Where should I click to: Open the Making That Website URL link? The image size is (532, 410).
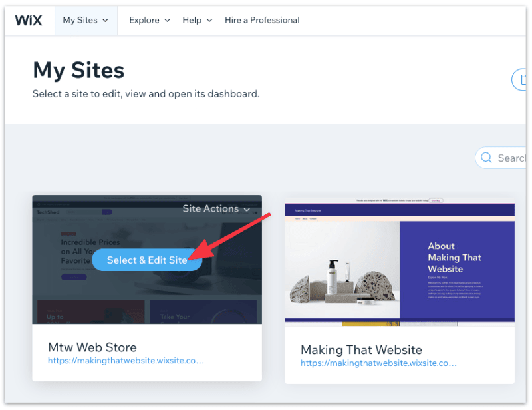tap(378, 363)
